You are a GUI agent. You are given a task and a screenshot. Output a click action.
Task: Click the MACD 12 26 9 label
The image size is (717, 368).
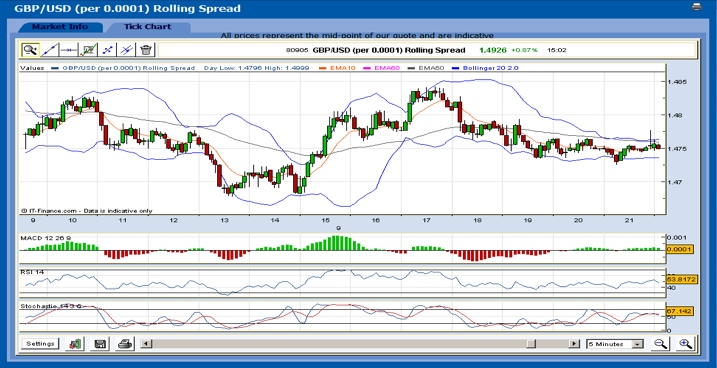(45, 238)
